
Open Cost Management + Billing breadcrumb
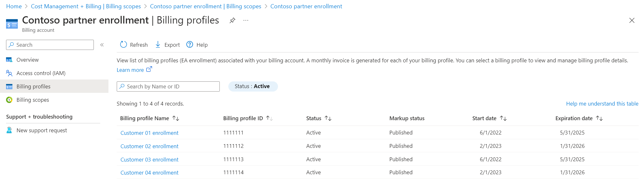coord(86,6)
